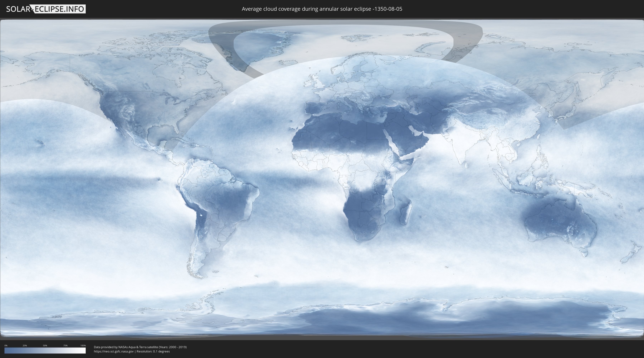Click the 0% legend label

tap(6, 345)
